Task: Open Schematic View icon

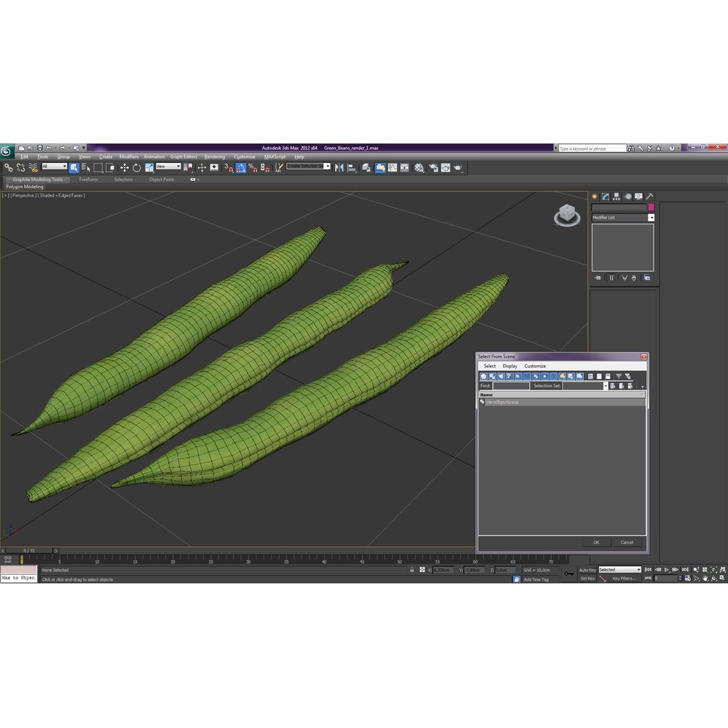Action: (405, 168)
